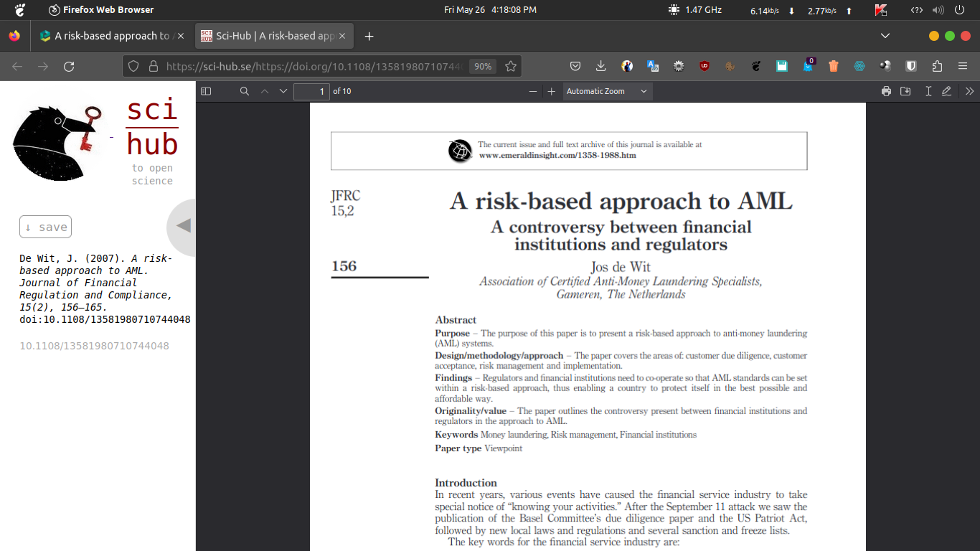Open the translate extension icon
The width and height of the screenshot is (980, 551).
[653, 66]
